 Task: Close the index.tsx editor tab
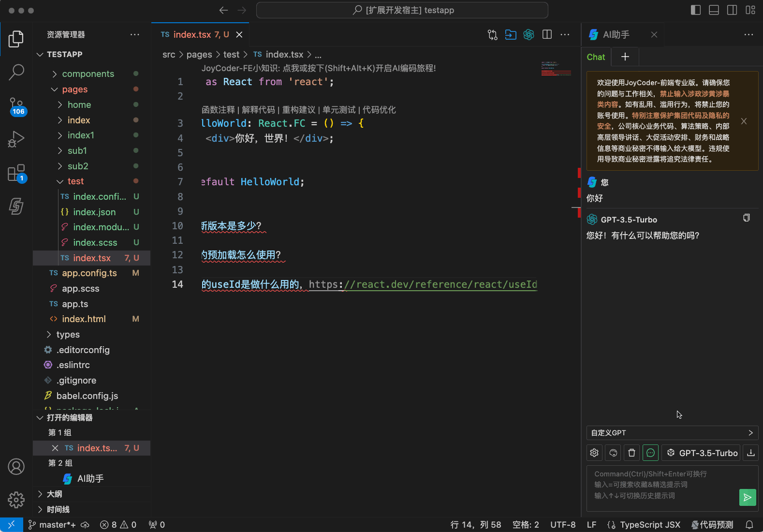(x=239, y=35)
